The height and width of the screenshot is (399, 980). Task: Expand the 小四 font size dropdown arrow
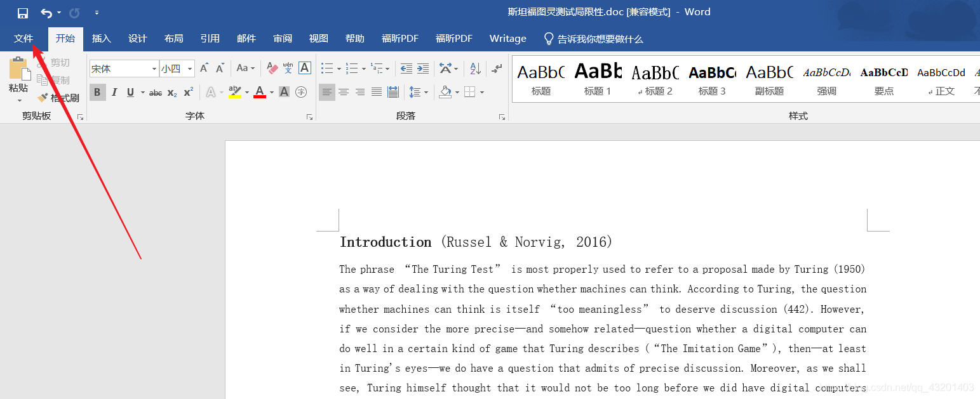[x=190, y=69]
